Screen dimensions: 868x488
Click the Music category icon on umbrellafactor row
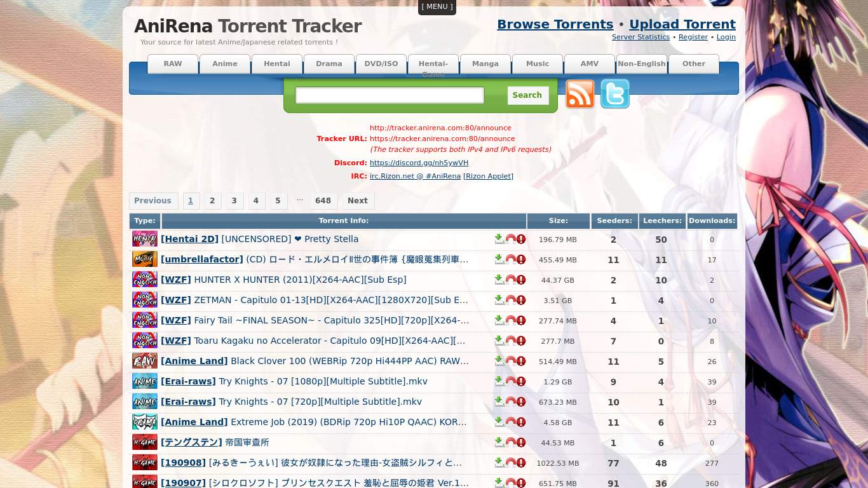coord(145,259)
